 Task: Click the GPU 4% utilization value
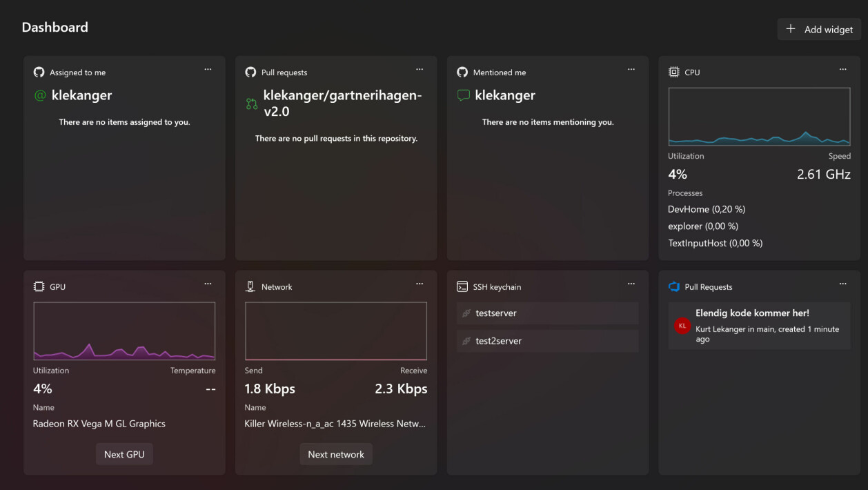[x=43, y=389]
